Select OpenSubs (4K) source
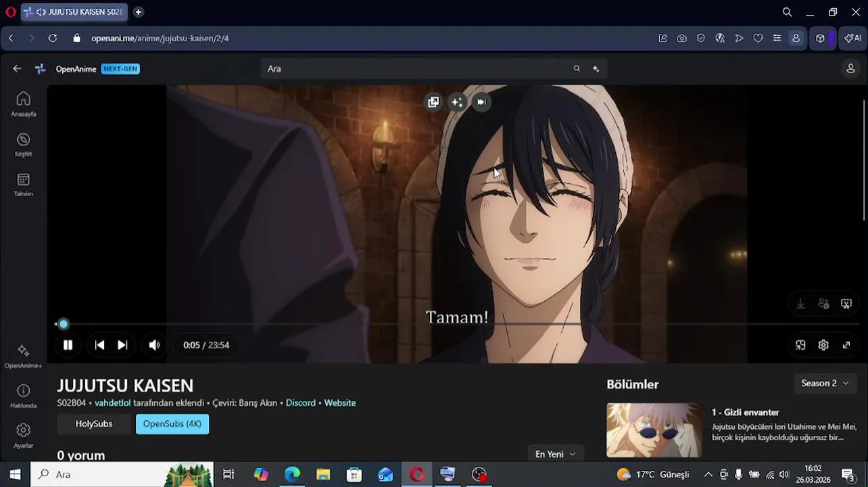The height and width of the screenshot is (487, 868). [x=172, y=424]
